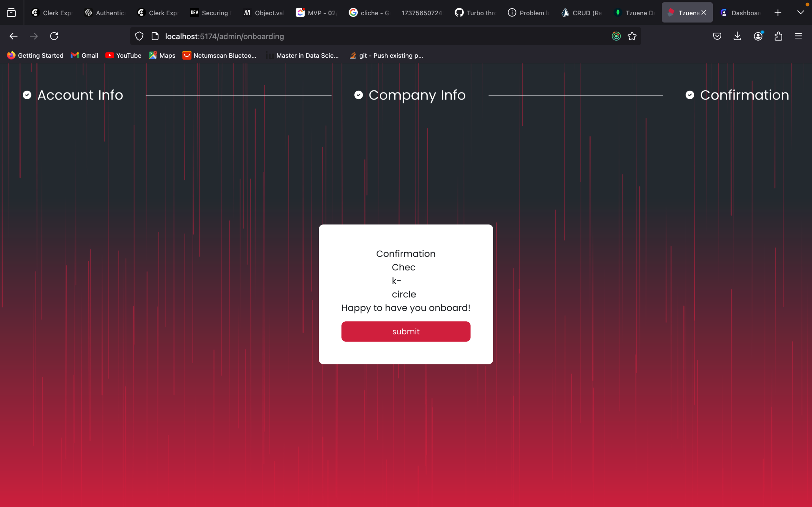Expand the list all tabs chevron
This screenshot has width=812, height=507.
(x=801, y=13)
